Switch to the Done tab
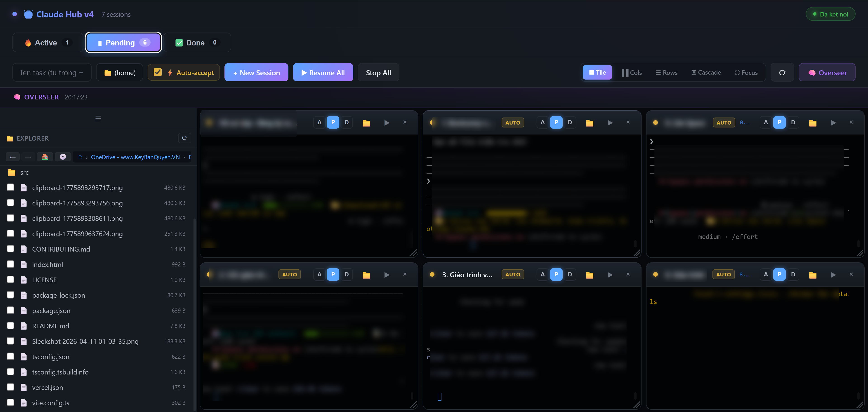Screen dimensions: 868x412 coord(197,42)
